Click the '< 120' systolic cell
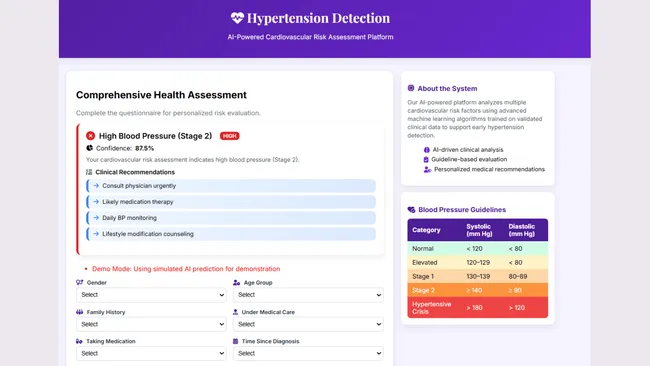Image resolution: width=650 pixels, height=366 pixels. click(x=474, y=249)
